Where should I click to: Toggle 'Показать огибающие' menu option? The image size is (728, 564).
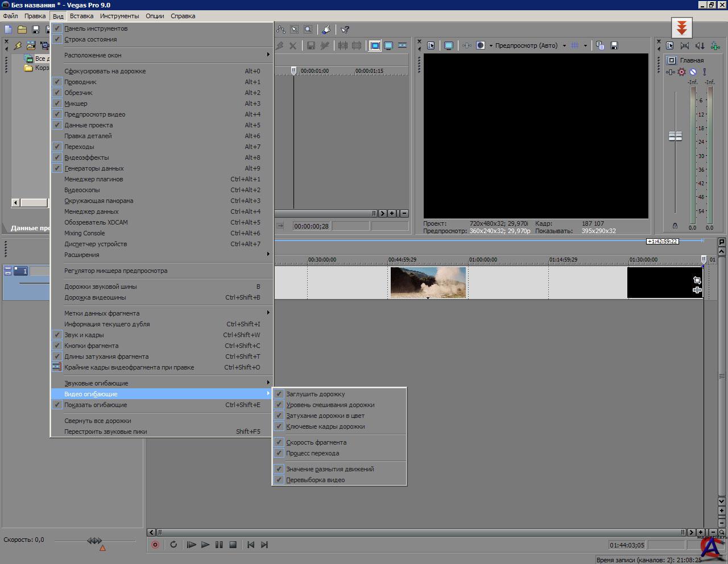pyautogui.click(x=96, y=405)
